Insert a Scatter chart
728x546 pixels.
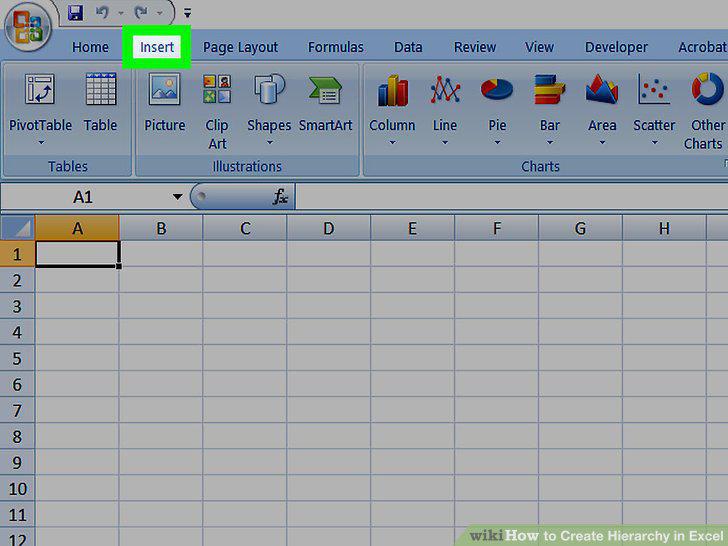coord(654,102)
